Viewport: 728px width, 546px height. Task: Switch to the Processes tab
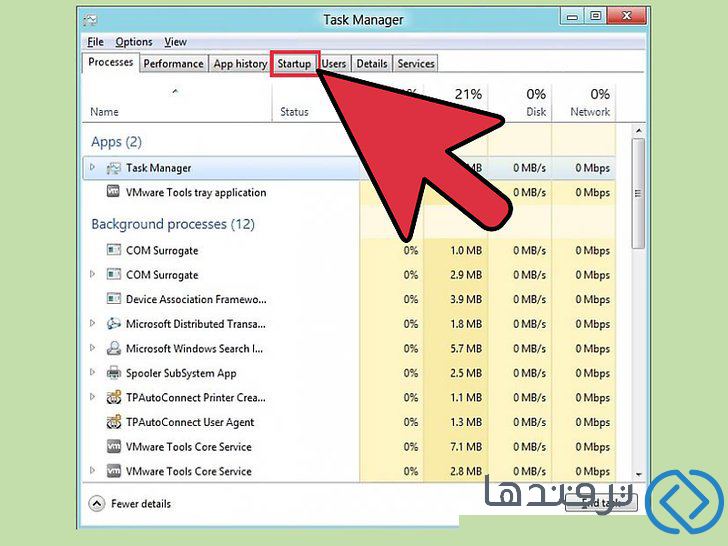pos(110,62)
